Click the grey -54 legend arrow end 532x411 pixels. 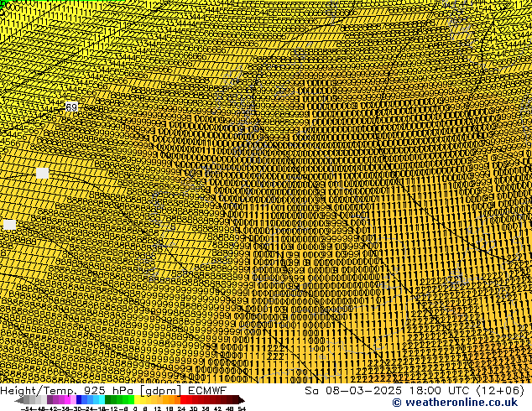pos(19,400)
